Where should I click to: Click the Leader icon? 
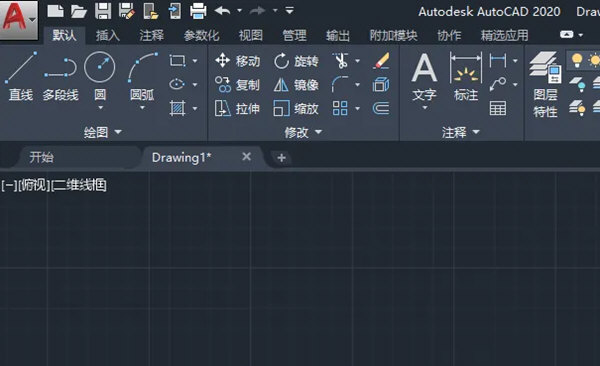tap(497, 84)
